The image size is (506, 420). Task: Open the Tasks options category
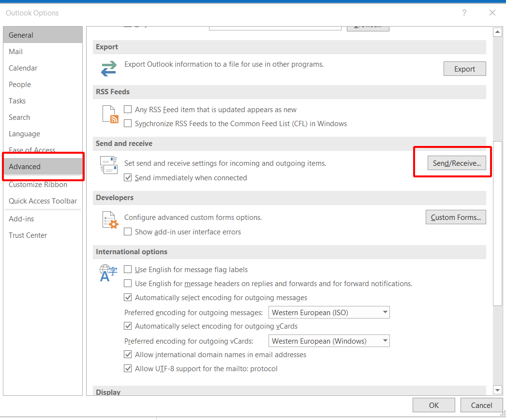[43, 101]
